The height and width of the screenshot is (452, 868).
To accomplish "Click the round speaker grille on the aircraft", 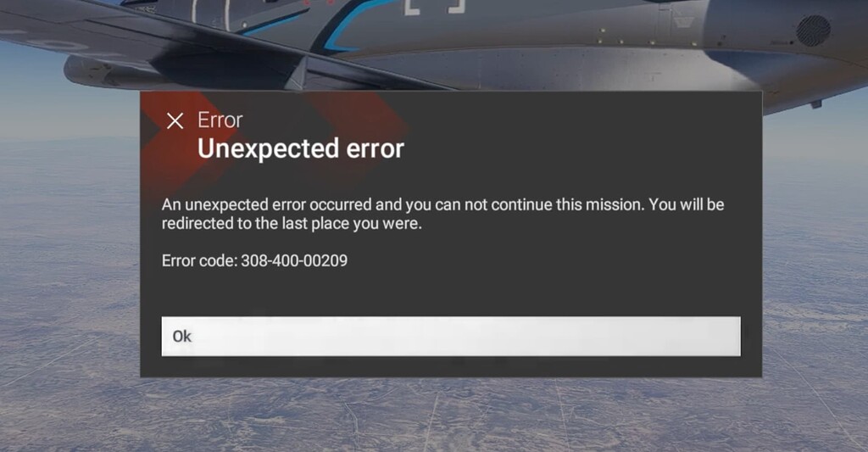I will (813, 31).
